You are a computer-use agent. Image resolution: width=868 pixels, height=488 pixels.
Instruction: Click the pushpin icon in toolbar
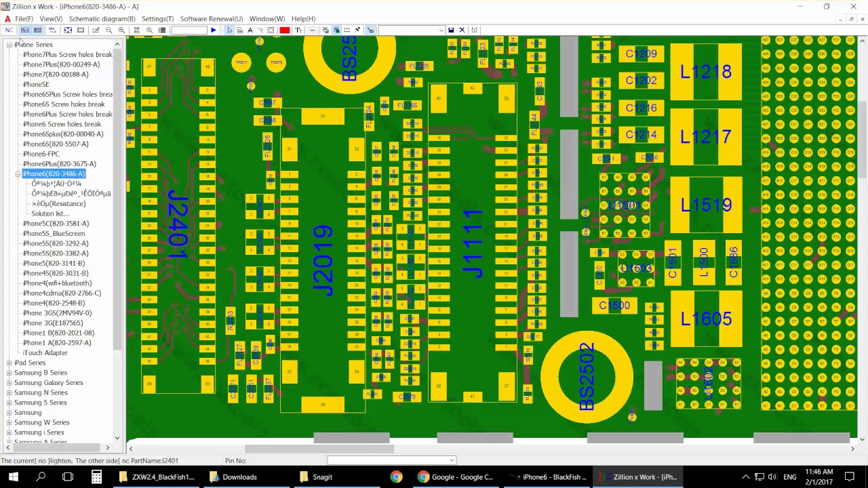[357, 30]
